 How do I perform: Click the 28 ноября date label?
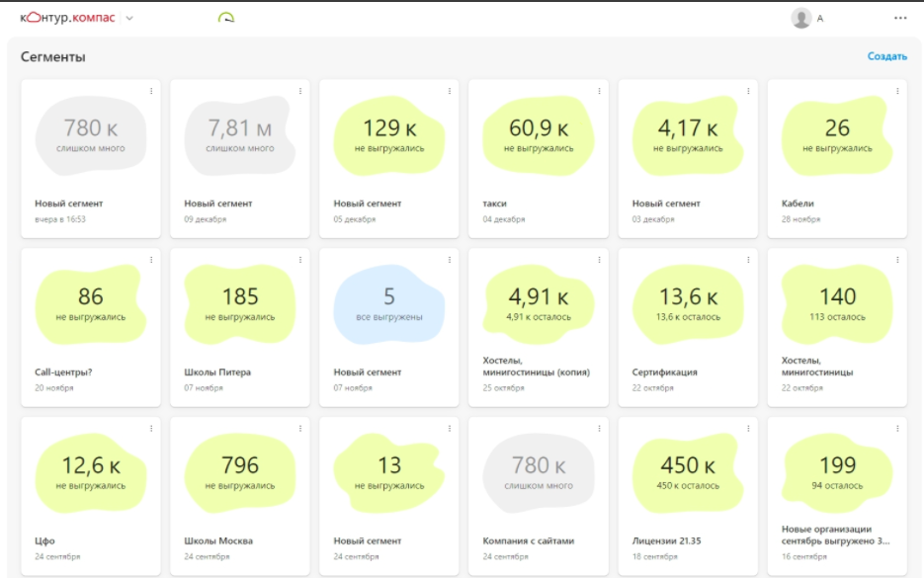[x=800, y=219]
